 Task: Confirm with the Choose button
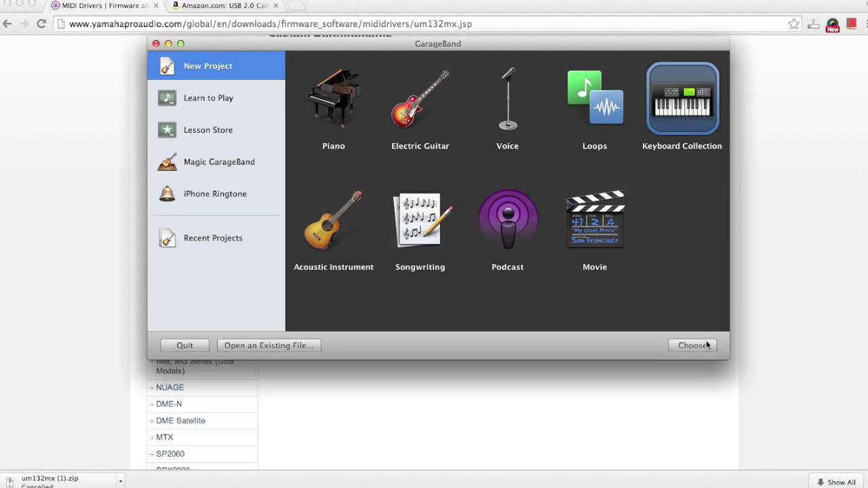pos(692,345)
